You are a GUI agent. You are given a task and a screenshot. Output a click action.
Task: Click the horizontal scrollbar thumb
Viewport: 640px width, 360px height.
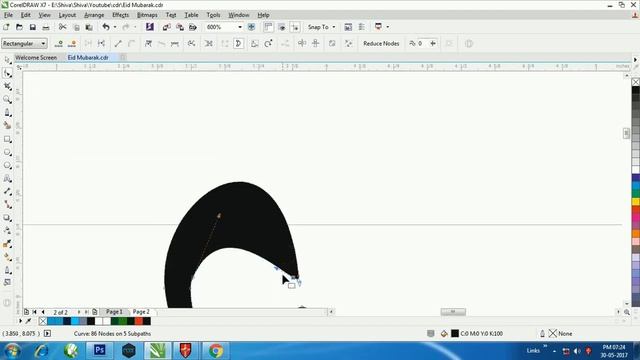pyautogui.click(x=453, y=312)
